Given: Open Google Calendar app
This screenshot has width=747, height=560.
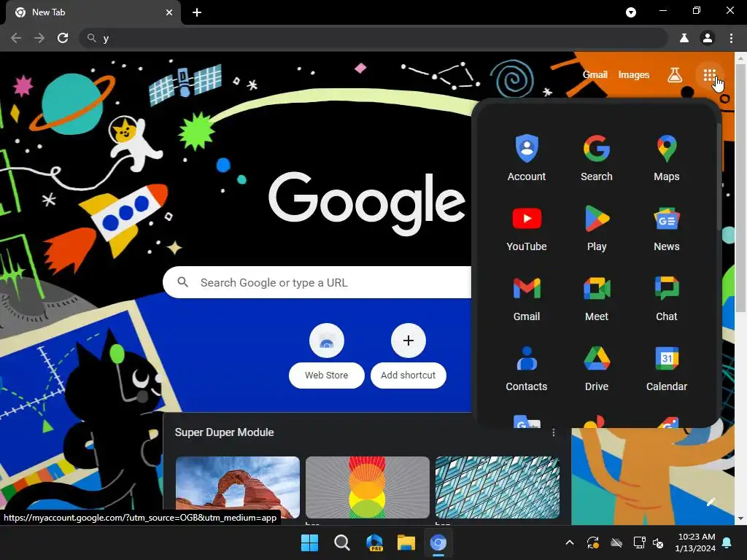Looking at the screenshot, I should pyautogui.click(x=667, y=367).
